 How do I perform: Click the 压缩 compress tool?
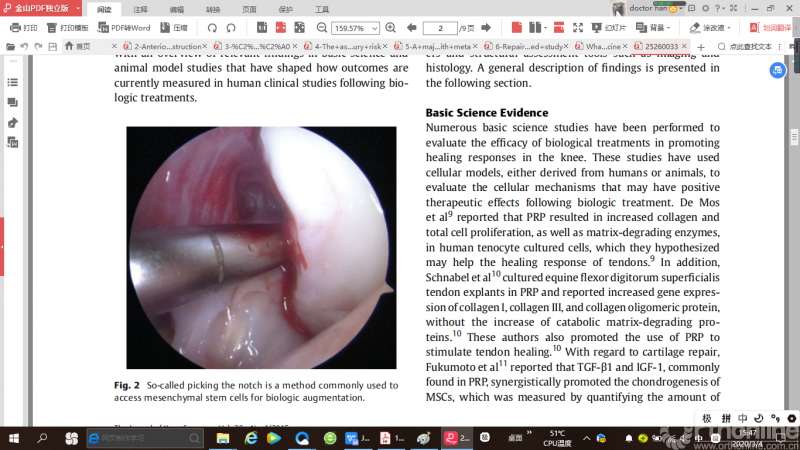[172, 28]
